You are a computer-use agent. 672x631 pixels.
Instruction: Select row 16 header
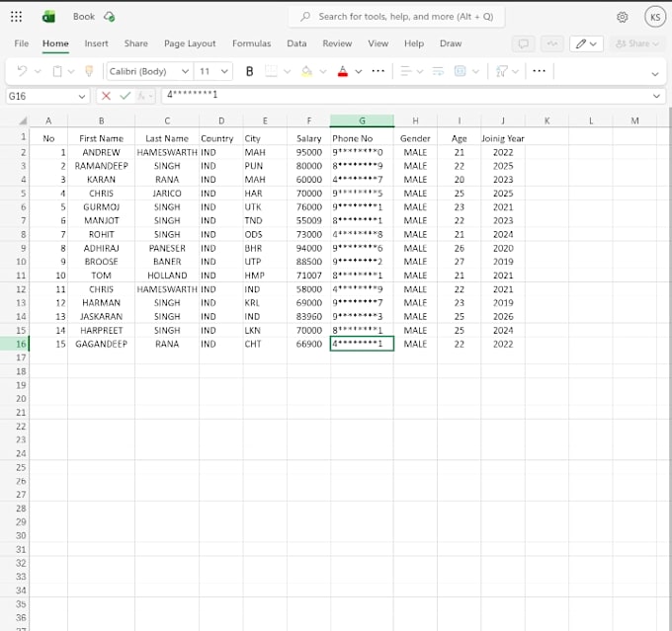15,344
